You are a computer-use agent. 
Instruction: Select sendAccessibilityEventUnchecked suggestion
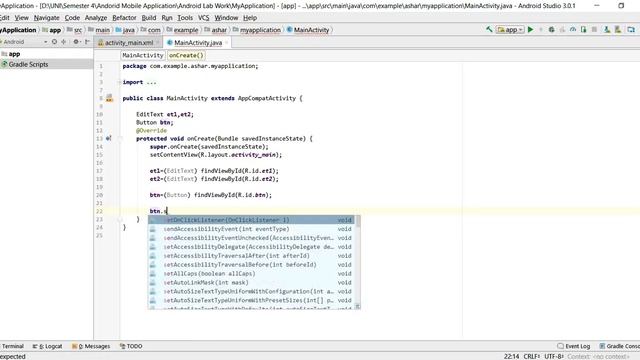click(x=251, y=238)
